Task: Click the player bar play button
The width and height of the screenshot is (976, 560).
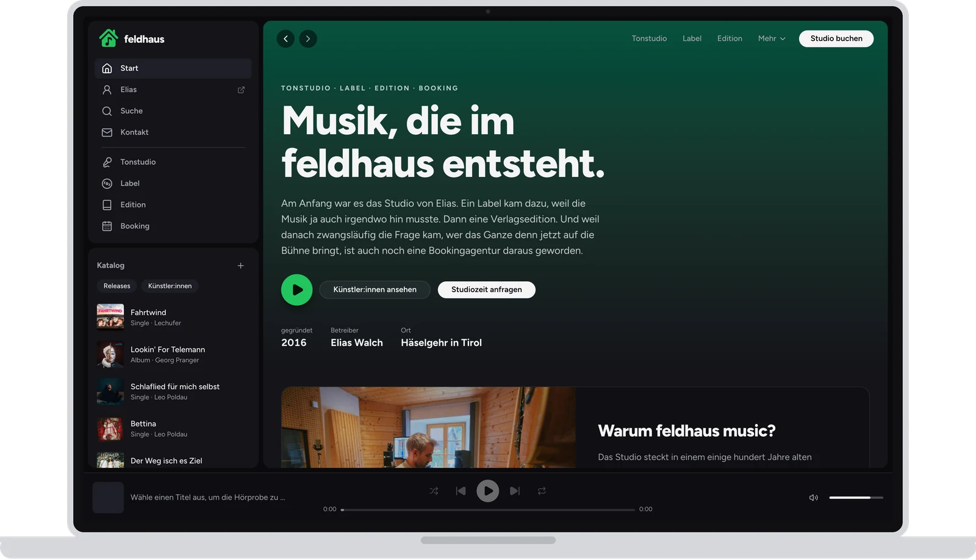Action: (x=487, y=491)
